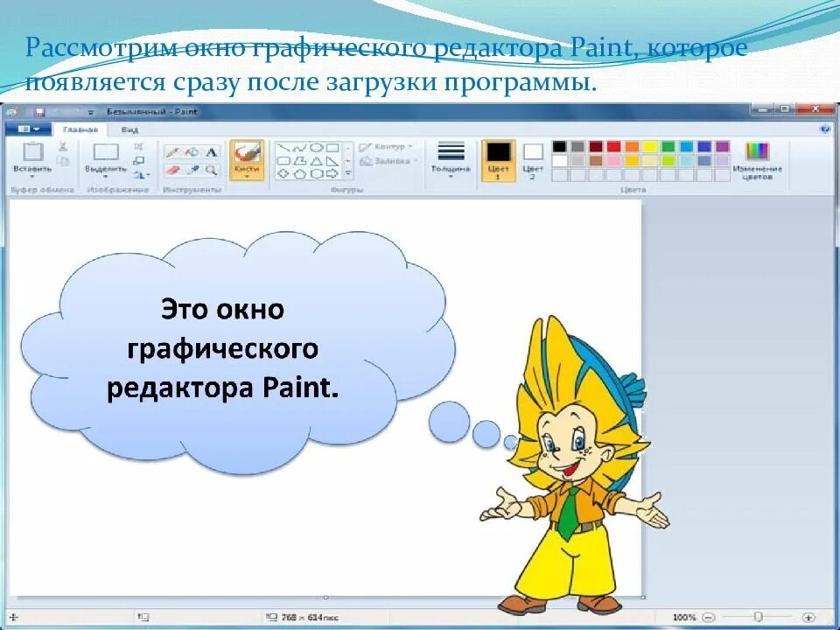Click the Paste clipboard icon (Вставить)
This screenshot has height=630, width=840.
click(32, 152)
